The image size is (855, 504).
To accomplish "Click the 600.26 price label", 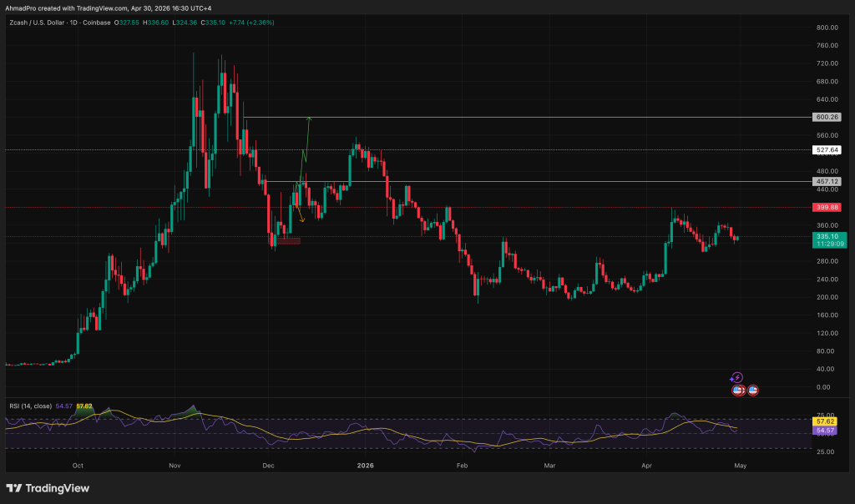I will 826,118.
